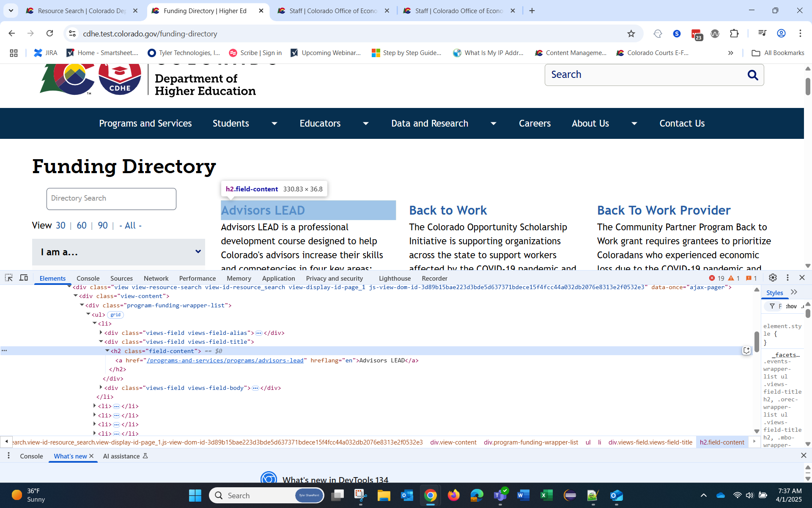This screenshot has width=812, height=508.
Task: Open the Chrome apps grid icon
Action: (x=14, y=53)
